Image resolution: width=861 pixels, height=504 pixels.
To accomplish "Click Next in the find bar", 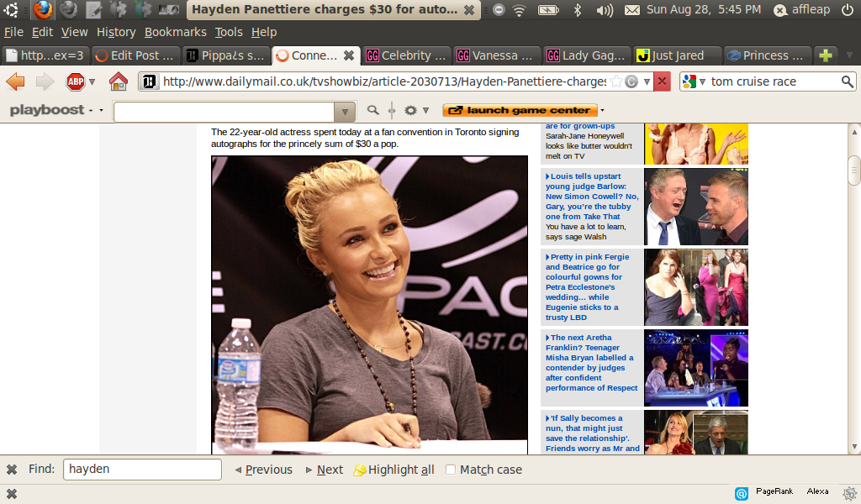I will pyautogui.click(x=325, y=470).
